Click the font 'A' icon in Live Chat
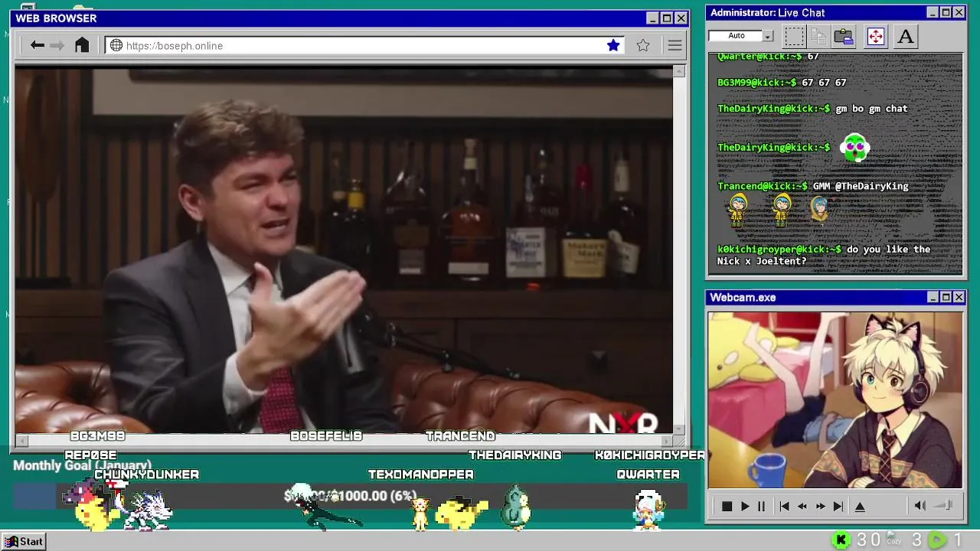 pos(906,36)
